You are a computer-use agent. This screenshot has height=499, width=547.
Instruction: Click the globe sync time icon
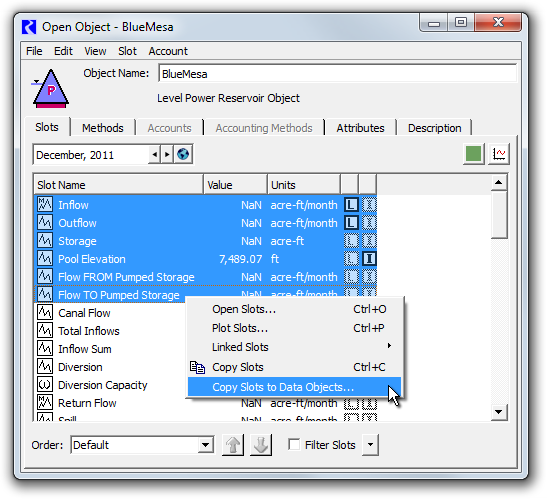click(183, 154)
